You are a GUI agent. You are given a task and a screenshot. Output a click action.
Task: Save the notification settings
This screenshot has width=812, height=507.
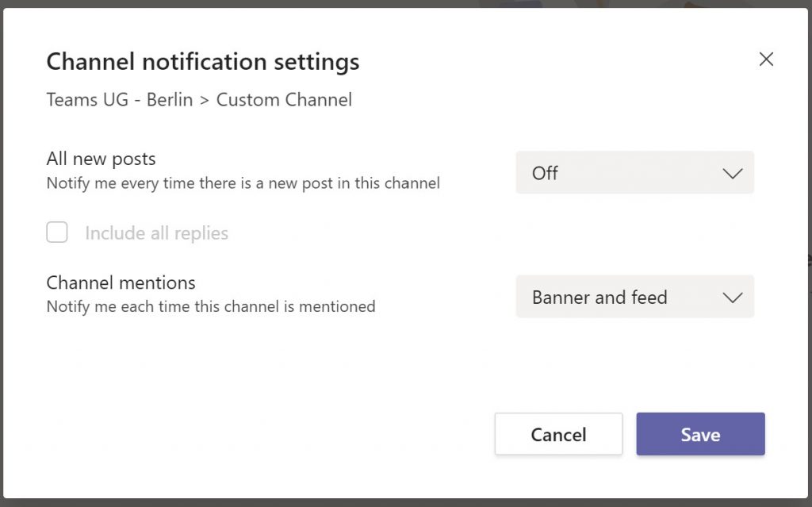click(700, 435)
